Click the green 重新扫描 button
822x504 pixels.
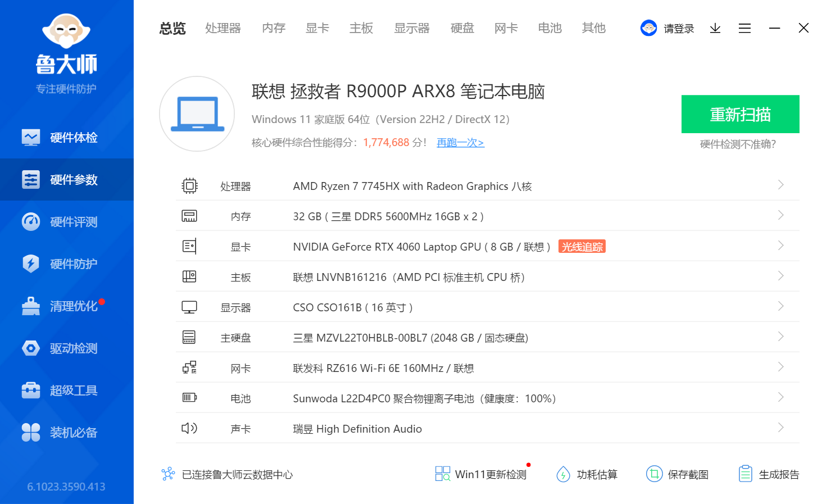coord(741,114)
